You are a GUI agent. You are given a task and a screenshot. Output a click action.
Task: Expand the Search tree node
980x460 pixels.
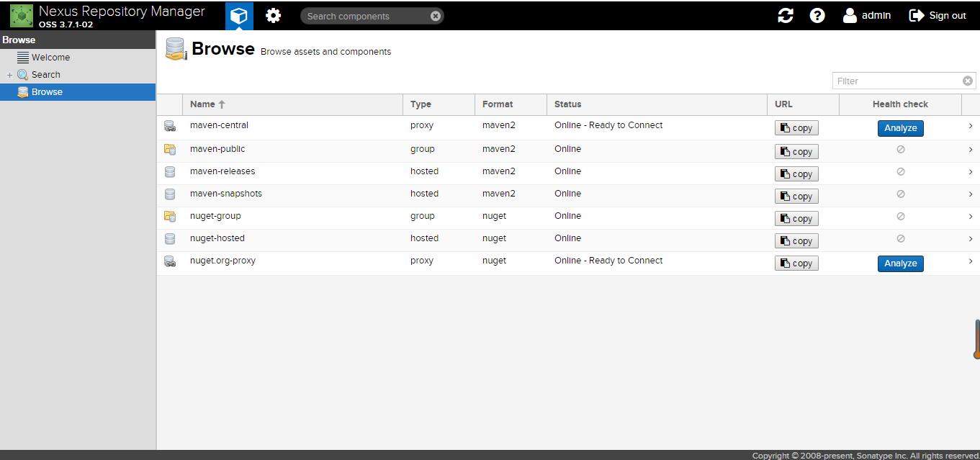tap(9, 75)
